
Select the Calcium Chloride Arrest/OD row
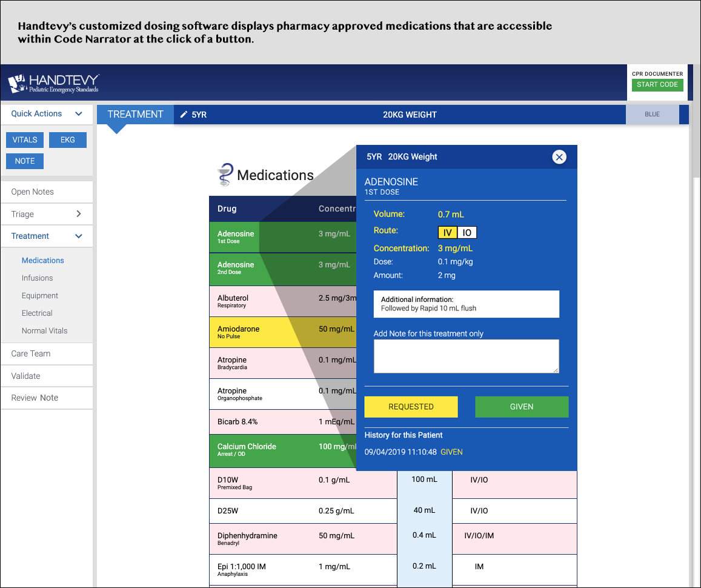tap(282, 451)
